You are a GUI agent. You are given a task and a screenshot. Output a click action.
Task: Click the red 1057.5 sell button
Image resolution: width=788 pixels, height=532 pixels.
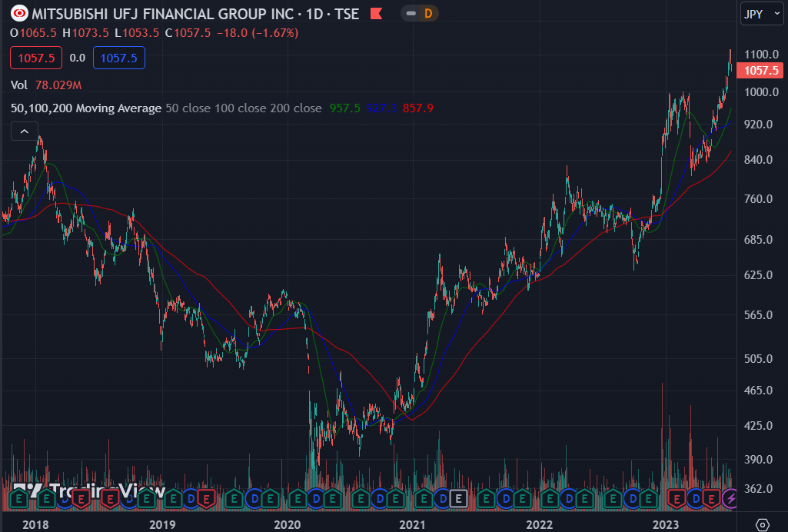pyautogui.click(x=36, y=58)
